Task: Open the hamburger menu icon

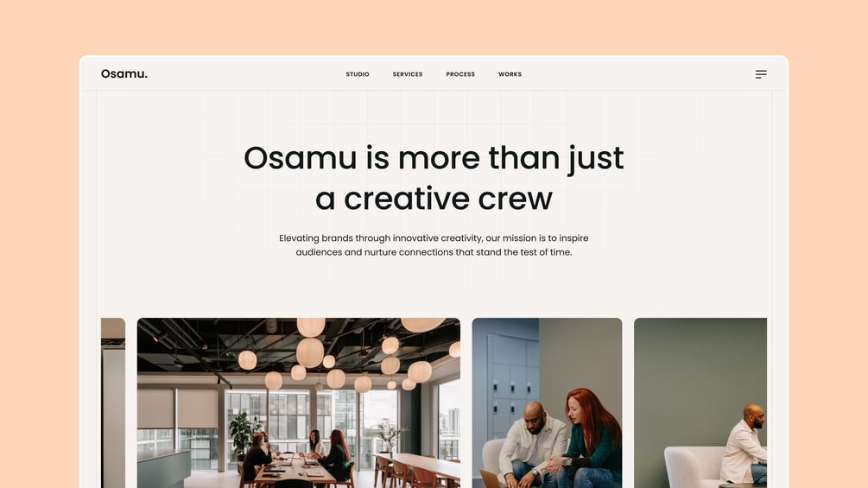Action: 761,74
